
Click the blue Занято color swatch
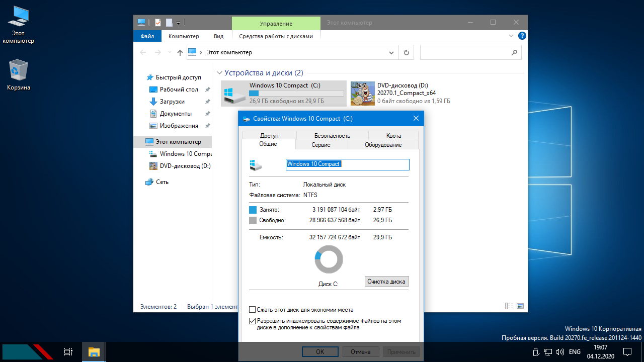(x=253, y=209)
